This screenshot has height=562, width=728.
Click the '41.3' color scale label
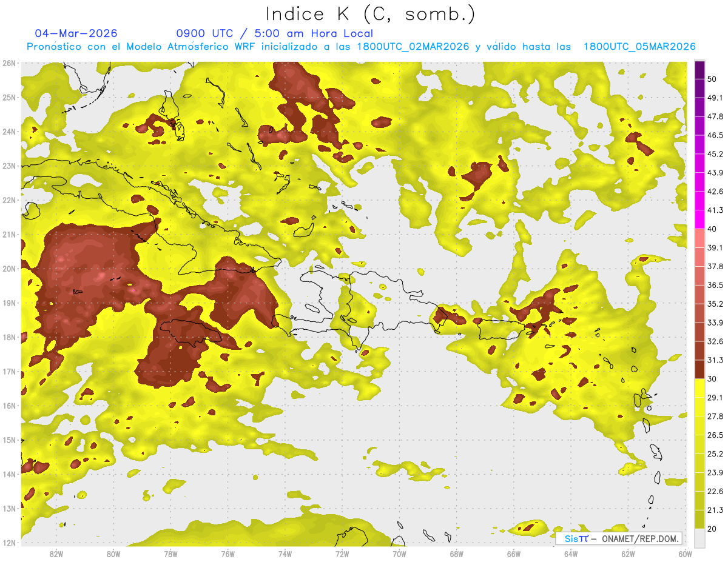click(715, 210)
